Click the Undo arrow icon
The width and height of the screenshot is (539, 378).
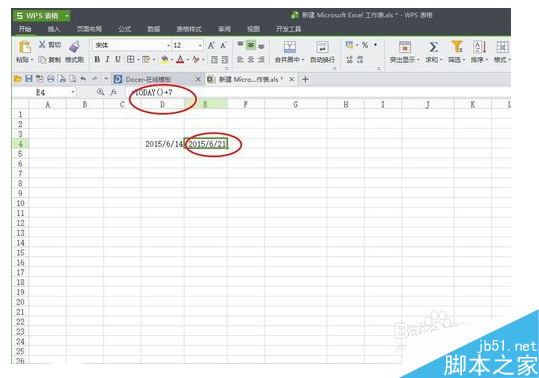pos(83,79)
